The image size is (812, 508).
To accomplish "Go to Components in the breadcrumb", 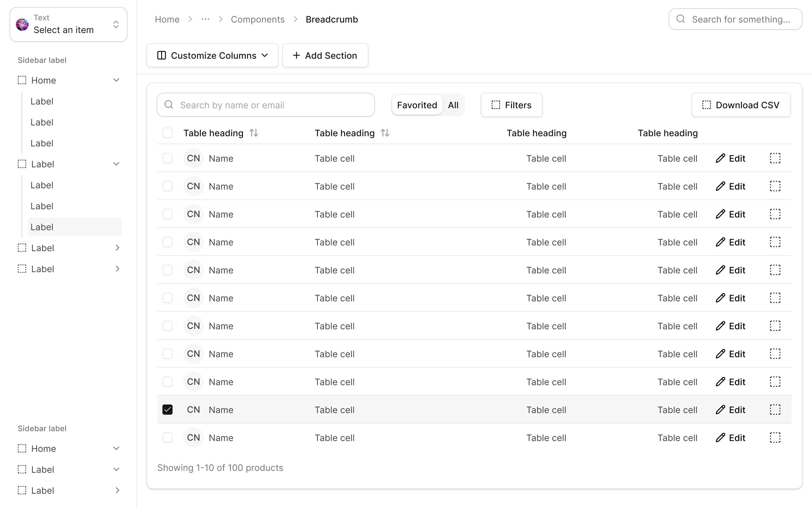I will coord(258,19).
